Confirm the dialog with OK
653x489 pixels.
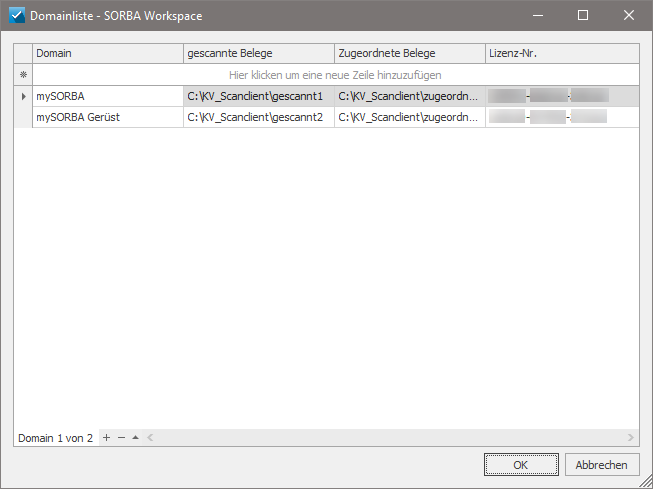[x=521, y=465]
